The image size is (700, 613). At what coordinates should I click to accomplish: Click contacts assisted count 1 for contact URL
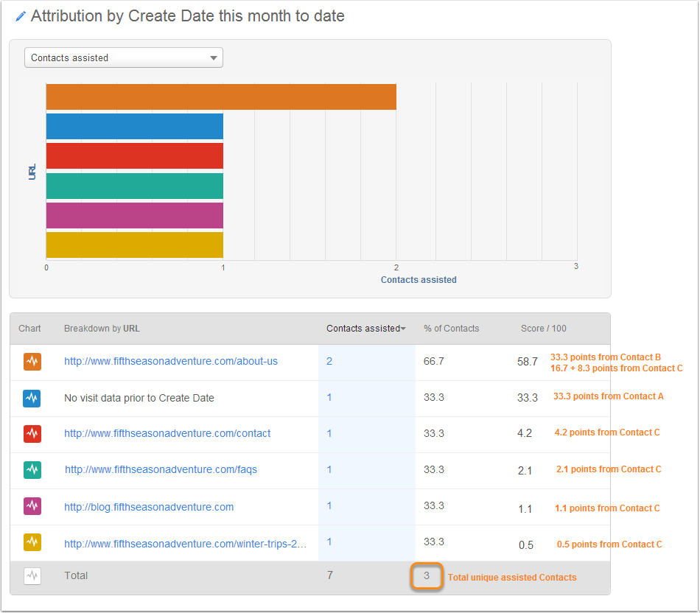(x=329, y=433)
